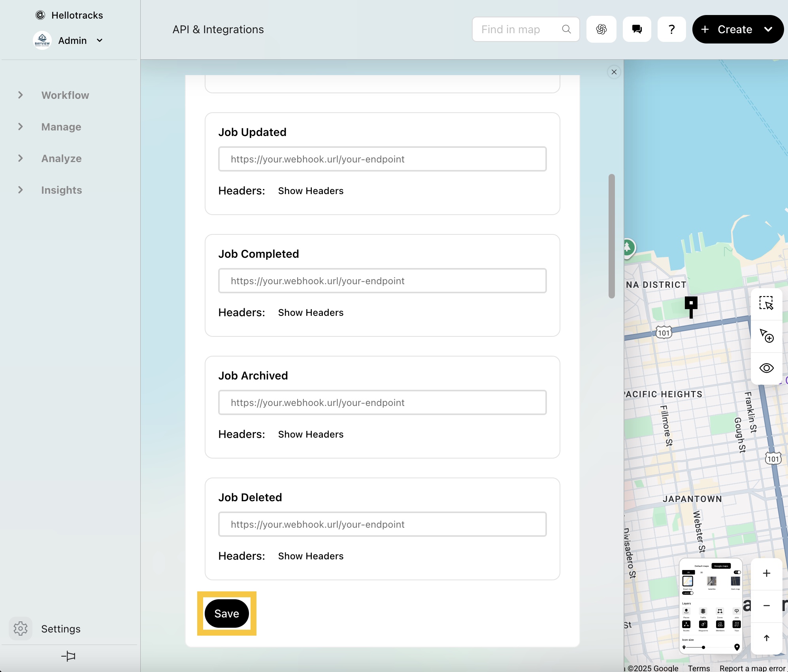Open the chat messages icon
Image resolution: width=788 pixels, height=672 pixels.
[637, 29]
